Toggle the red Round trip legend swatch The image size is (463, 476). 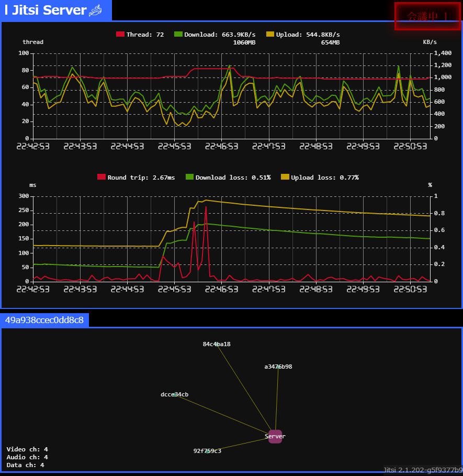coord(101,177)
